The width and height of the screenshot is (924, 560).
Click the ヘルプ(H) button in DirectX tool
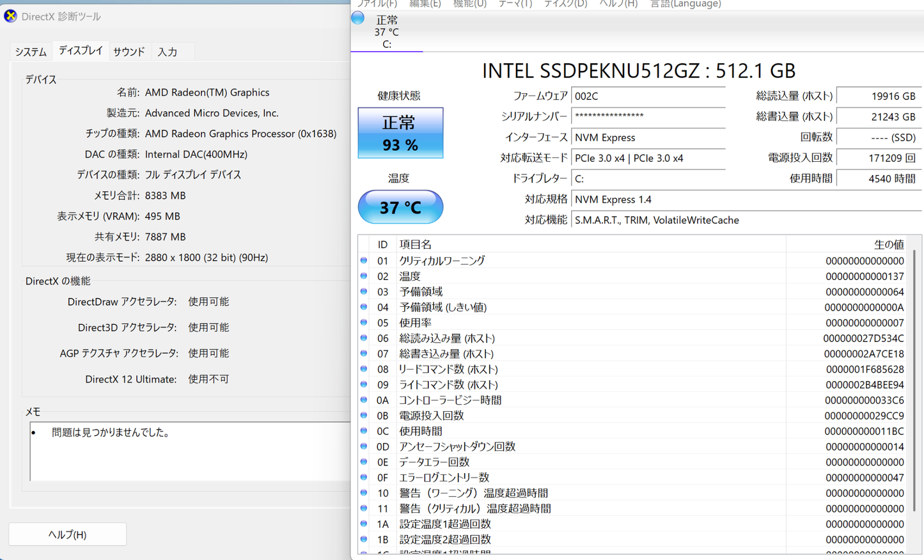[x=67, y=534]
